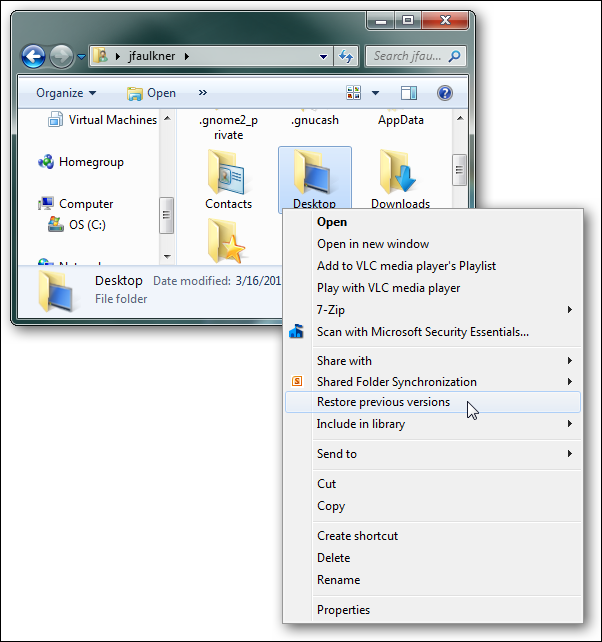The image size is (602, 642).
Task: Select the Favorites star folder icon
Action: point(226,241)
